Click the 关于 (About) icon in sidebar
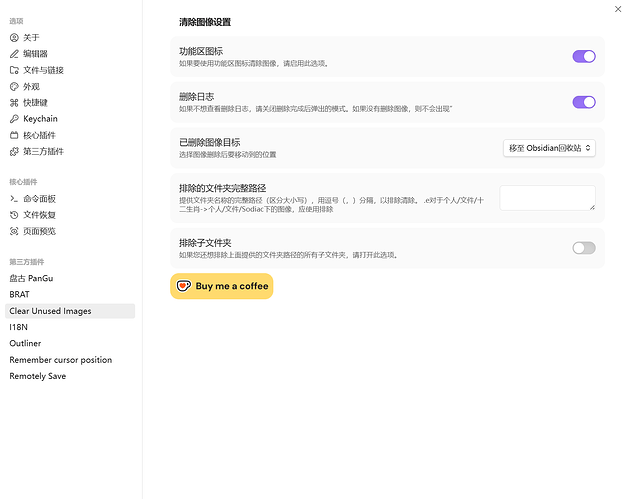This screenshot has height=499, width=623. [14, 37]
